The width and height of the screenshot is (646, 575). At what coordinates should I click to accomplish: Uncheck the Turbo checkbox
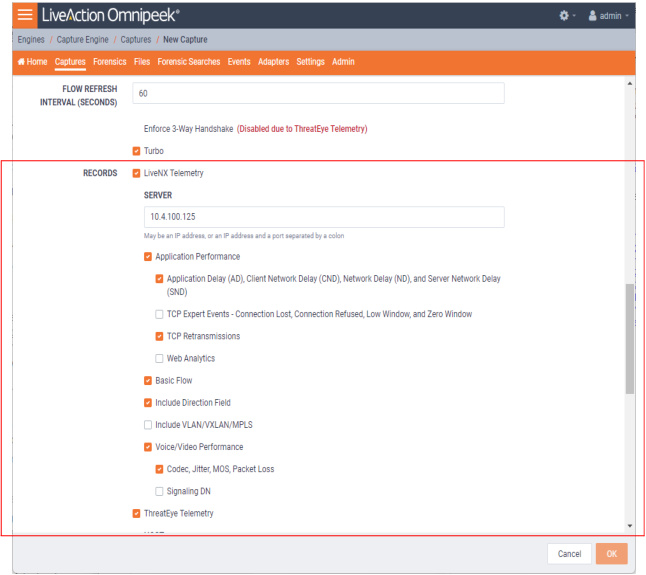(136, 151)
